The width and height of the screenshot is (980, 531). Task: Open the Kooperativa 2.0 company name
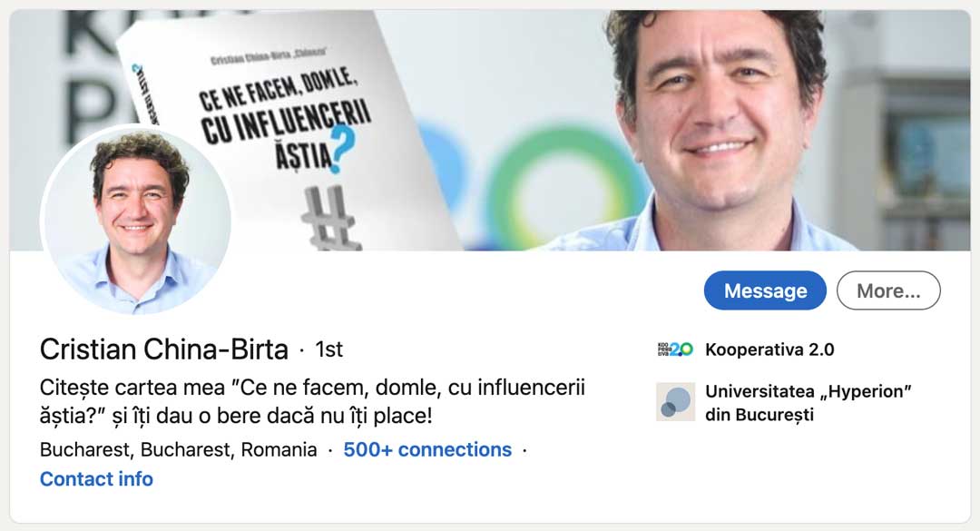(769, 349)
